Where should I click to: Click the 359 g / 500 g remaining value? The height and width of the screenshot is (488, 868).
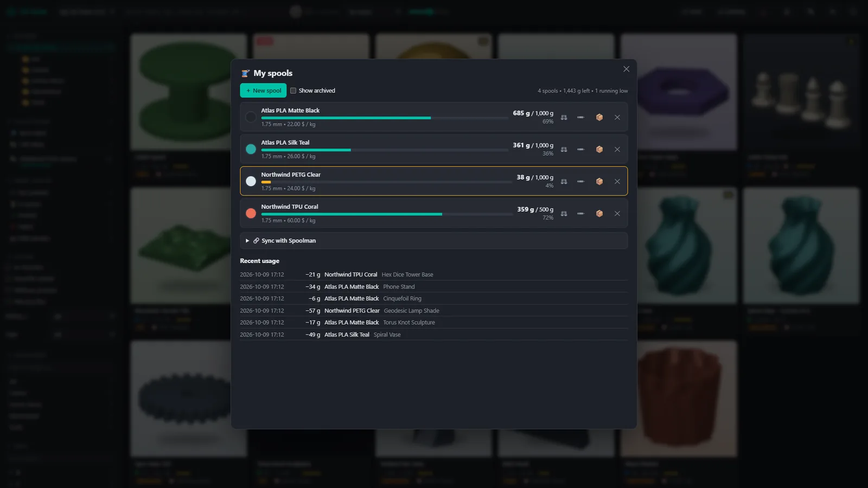(x=535, y=209)
